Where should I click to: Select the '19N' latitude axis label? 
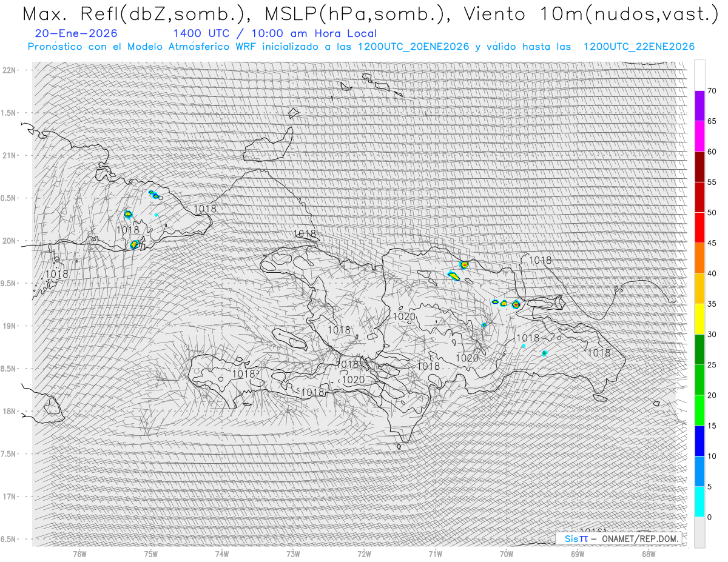[x=9, y=326]
